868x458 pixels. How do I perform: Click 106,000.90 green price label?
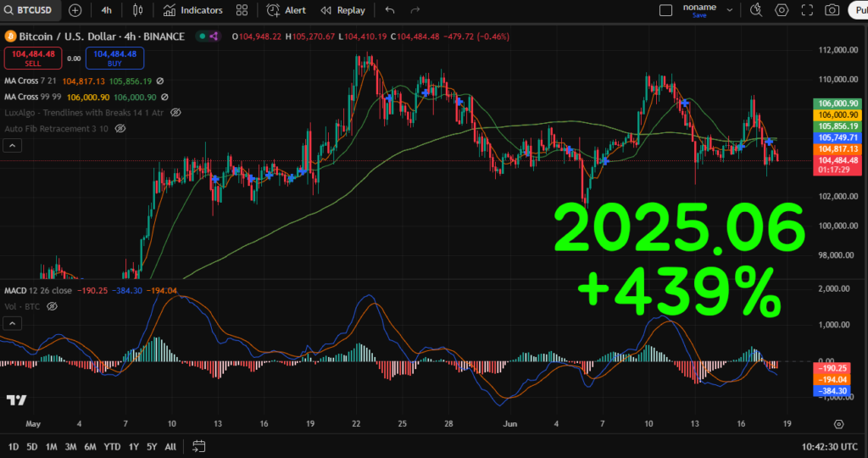coord(837,103)
